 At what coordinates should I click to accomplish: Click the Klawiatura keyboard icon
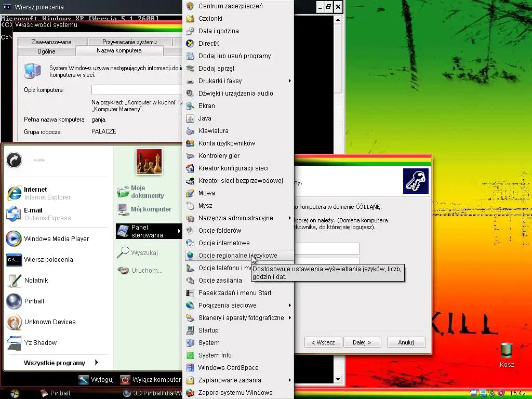click(x=190, y=131)
